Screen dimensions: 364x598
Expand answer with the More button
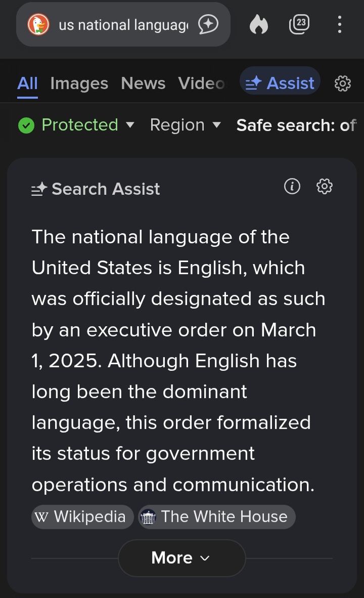(181, 558)
